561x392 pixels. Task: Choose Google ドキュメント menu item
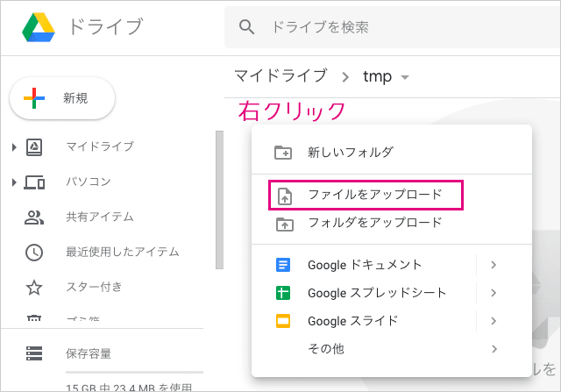click(x=392, y=265)
